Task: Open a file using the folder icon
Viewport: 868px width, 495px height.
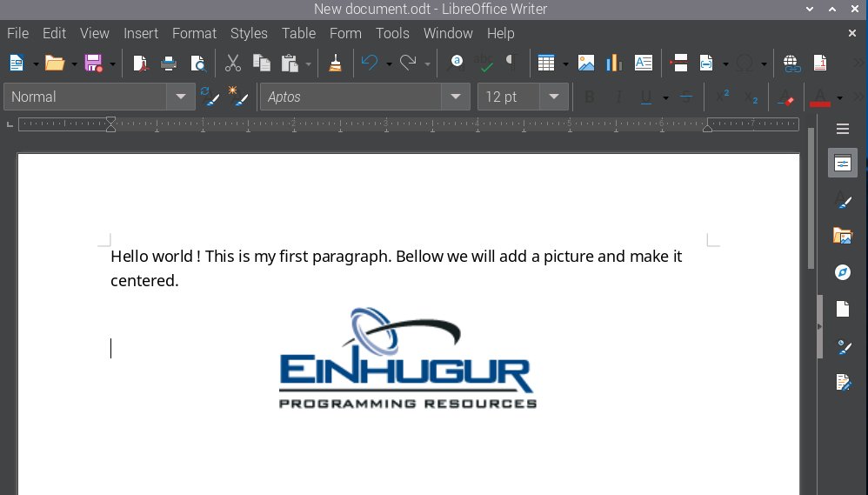Action: click(x=54, y=64)
